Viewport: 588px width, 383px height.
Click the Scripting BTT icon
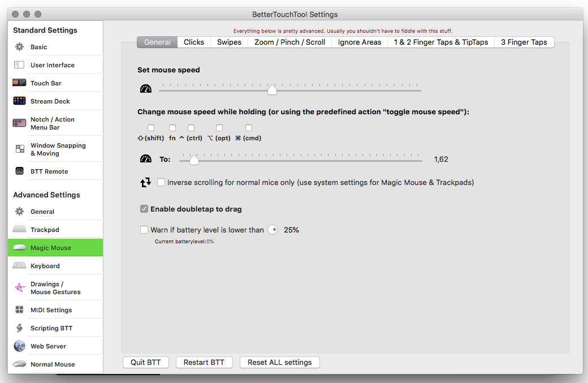coord(19,328)
